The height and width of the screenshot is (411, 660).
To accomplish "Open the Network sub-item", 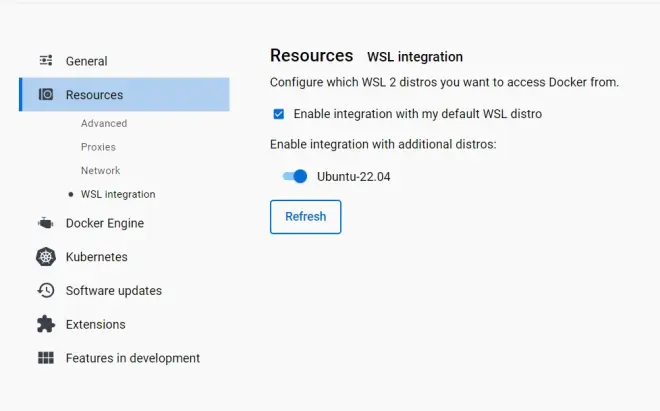I will click(x=101, y=171).
